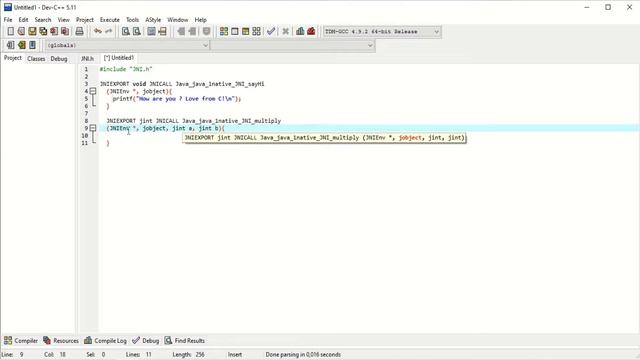
Task: Click the #include "JNI.h" line
Action: click(126, 69)
